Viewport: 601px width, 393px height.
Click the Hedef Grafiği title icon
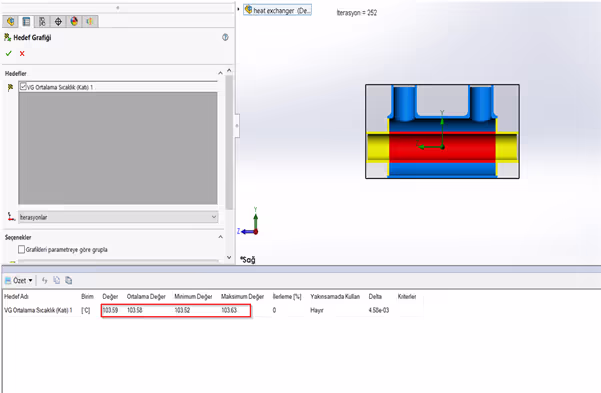click(7, 37)
